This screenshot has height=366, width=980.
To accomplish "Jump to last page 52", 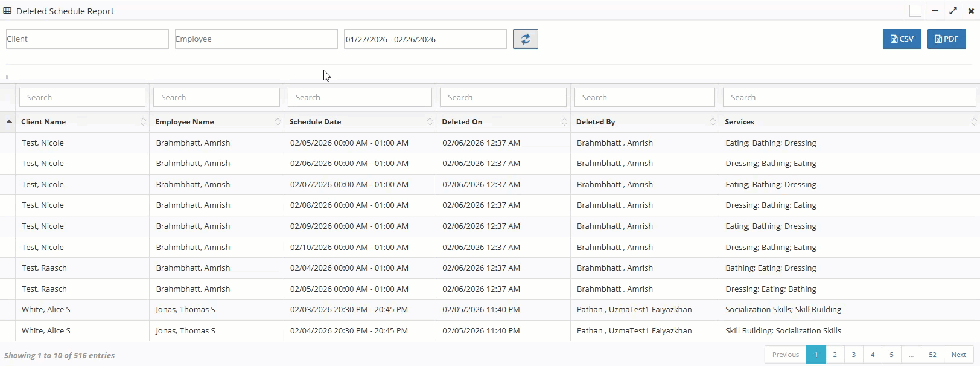I will (932, 355).
